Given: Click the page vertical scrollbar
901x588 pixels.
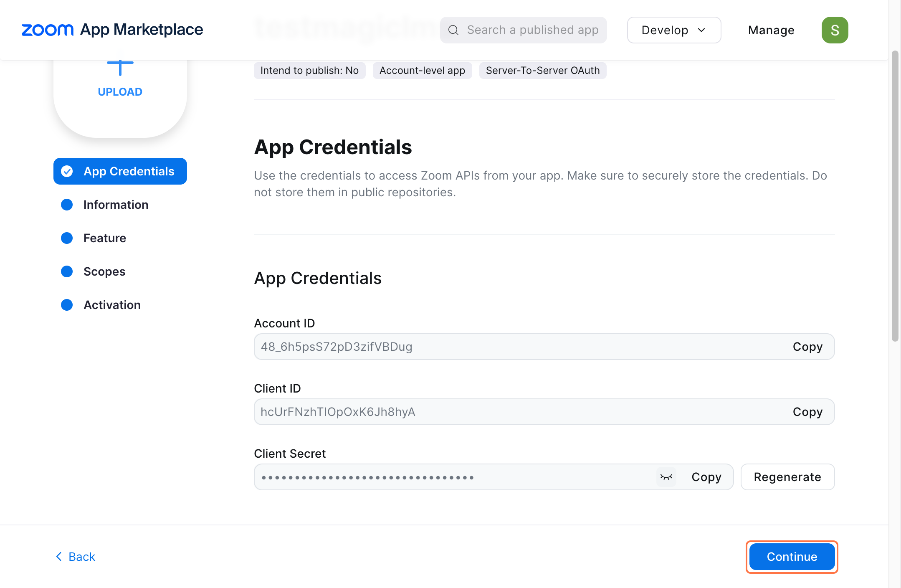Looking at the screenshot, I should click(895, 196).
